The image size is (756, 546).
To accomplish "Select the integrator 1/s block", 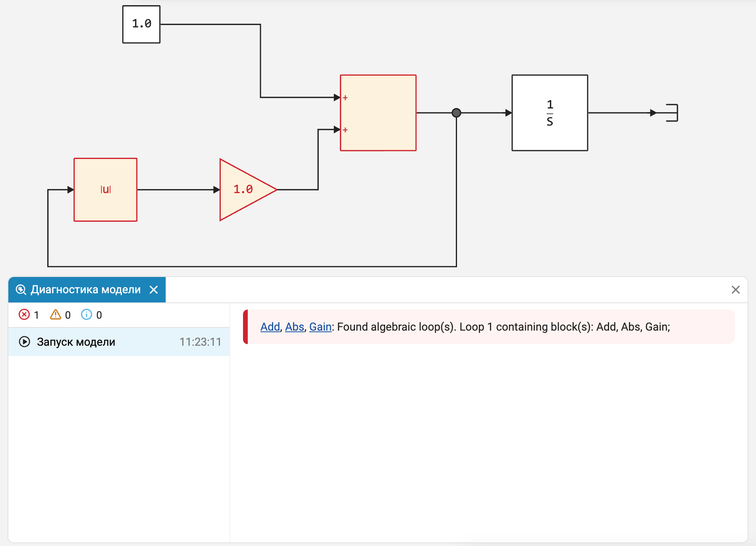I will tap(550, 113).
